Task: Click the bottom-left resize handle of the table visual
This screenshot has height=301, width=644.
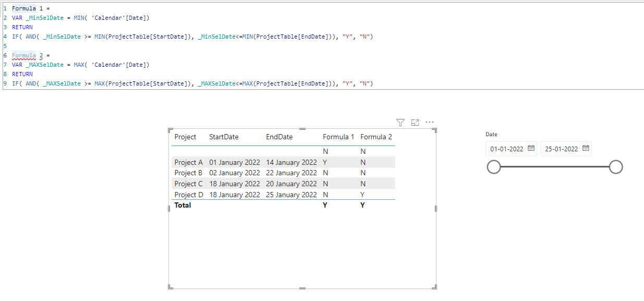Action: [170, 287]
